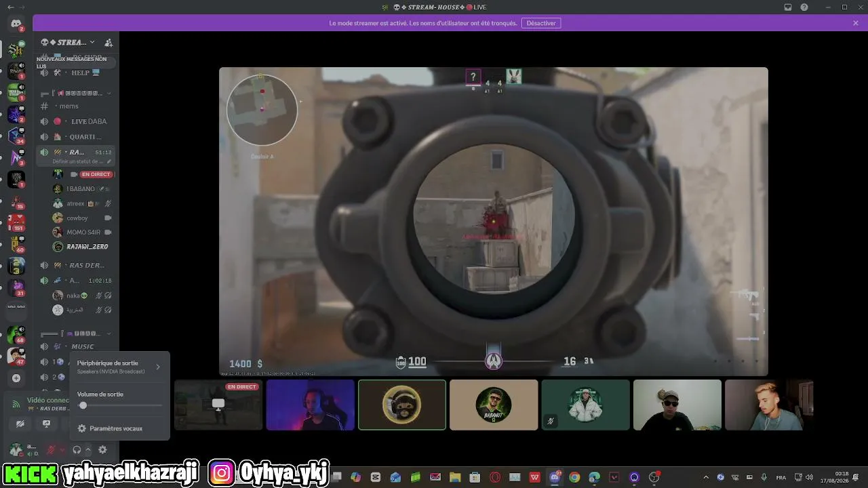Screen dimensions: 868x488
Task: Collapse the category above the MUSIC channel
Action: (76, 333)
